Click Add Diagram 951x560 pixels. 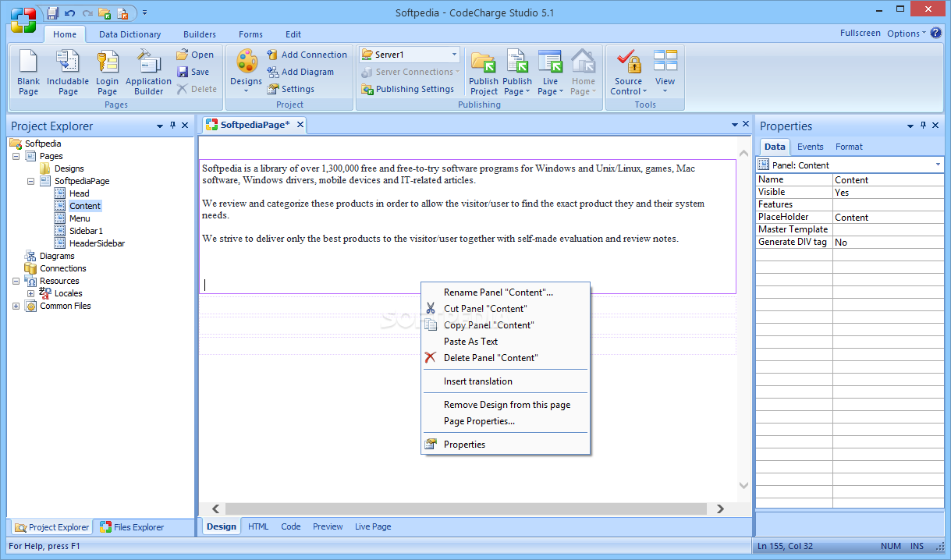(300, 72)
